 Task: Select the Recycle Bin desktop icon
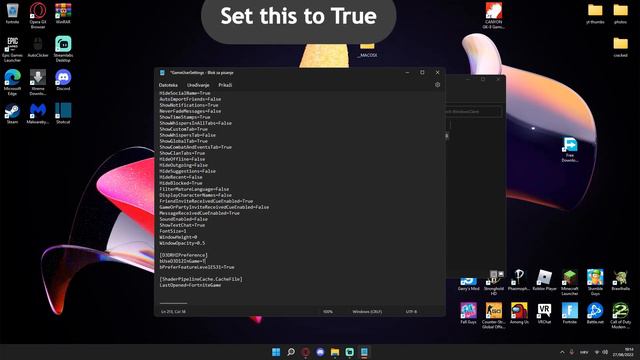pos(12,13)
